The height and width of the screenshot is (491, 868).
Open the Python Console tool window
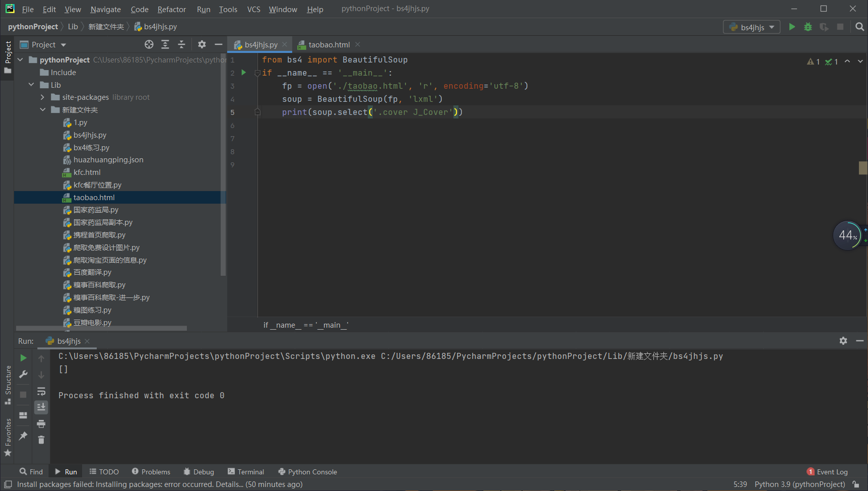point(308,472)
